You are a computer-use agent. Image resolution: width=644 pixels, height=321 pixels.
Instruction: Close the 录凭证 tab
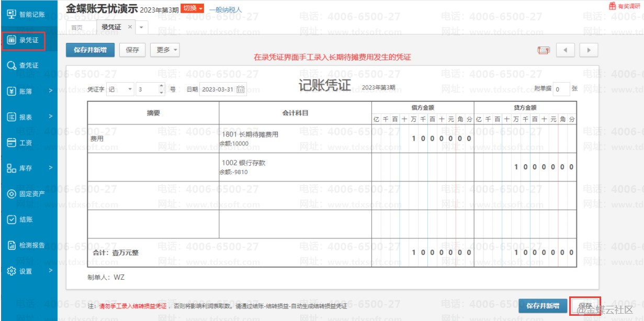click(130, 27)
